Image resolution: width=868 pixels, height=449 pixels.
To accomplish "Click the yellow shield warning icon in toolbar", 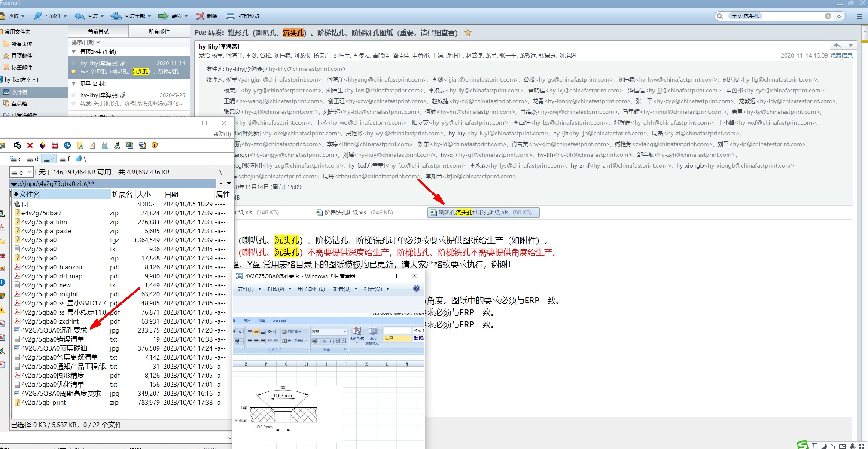I will click(155, 145).
